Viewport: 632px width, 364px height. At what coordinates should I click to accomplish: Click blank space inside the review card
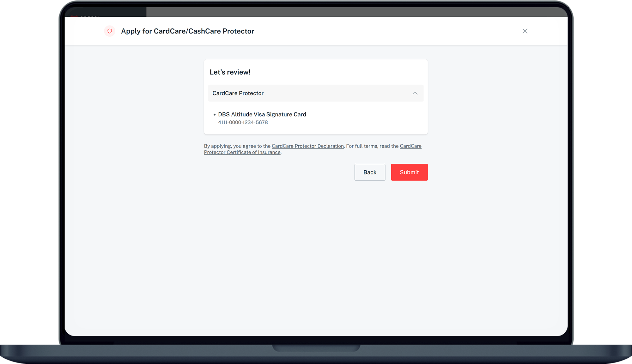click(363, 120)
